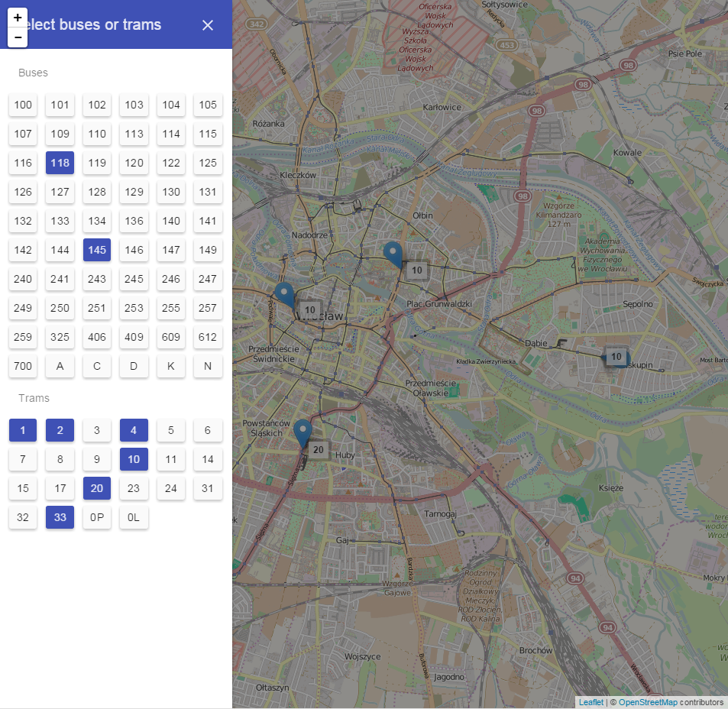The height and width of the screenshot is (709, 728).
Task: Click the zoom in plus button
Action: coord(18,17)
